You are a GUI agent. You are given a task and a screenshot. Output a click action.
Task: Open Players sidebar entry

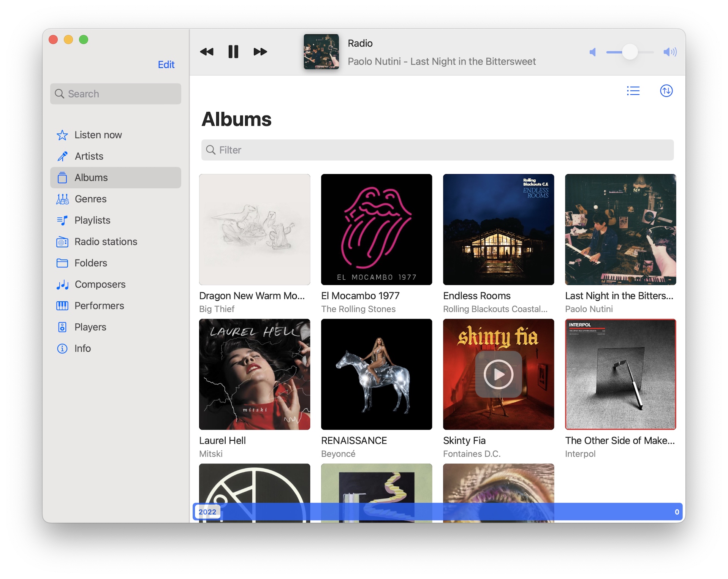click(116, 327)
